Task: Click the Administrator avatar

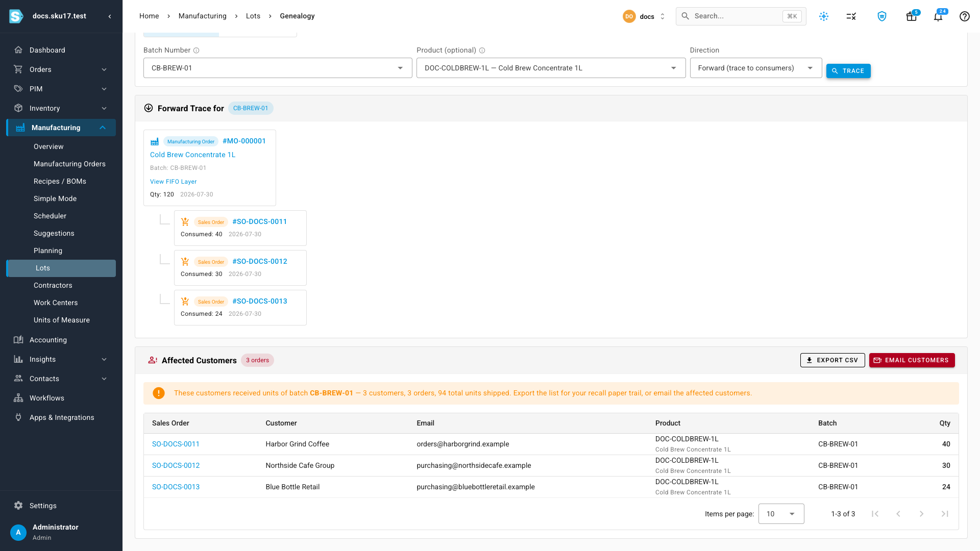Action: [18, 532]
